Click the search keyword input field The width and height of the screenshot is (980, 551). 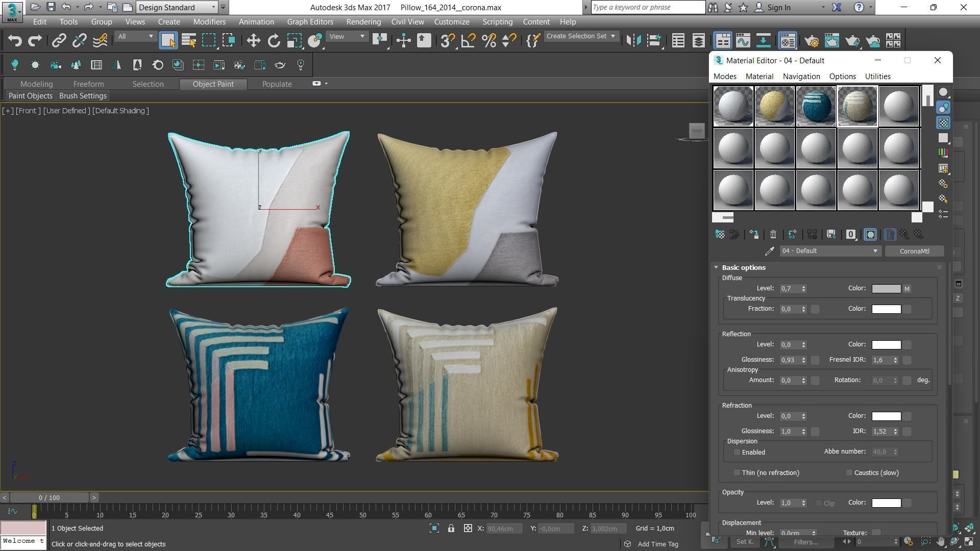click(x=648, y=7)
